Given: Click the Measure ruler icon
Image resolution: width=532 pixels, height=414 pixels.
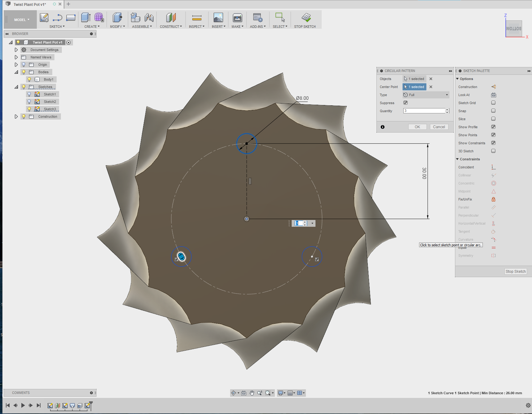Looking at the screenshot, I should [x=197, y=18].
